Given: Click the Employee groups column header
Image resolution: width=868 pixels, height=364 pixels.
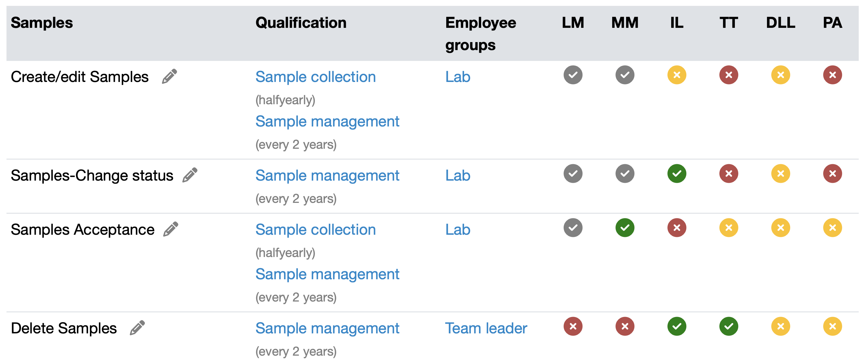Looking at the screenshot, I should tap(481, 34).
